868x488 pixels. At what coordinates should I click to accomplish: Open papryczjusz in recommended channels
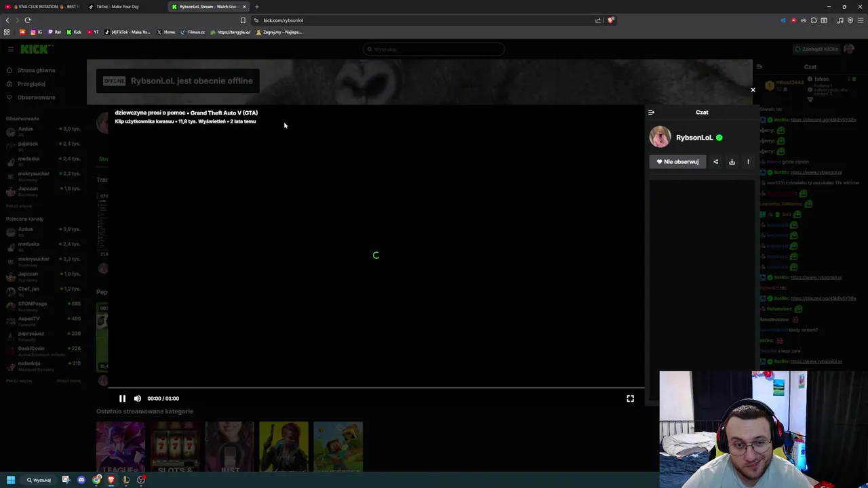tap(43, 335)
